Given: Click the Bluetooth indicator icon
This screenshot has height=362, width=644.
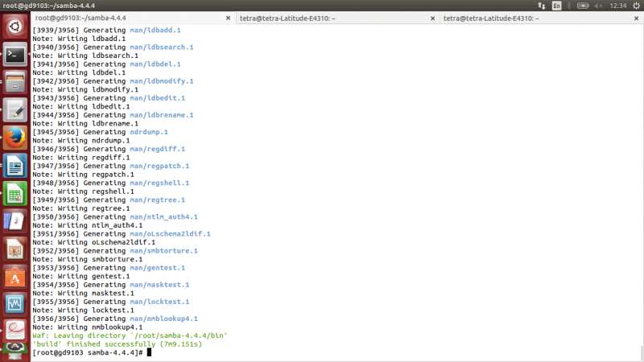Looking at the screenshot, I should click(x=569, y=6).
